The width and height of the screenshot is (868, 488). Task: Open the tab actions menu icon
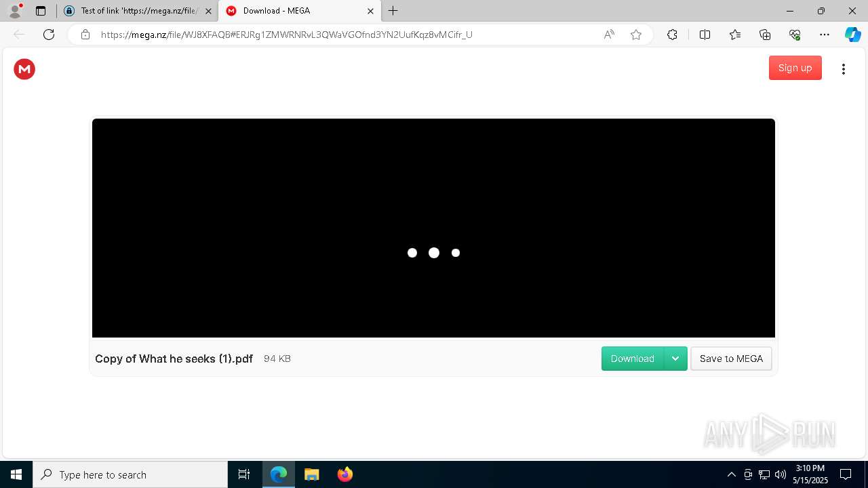(41, 11)
